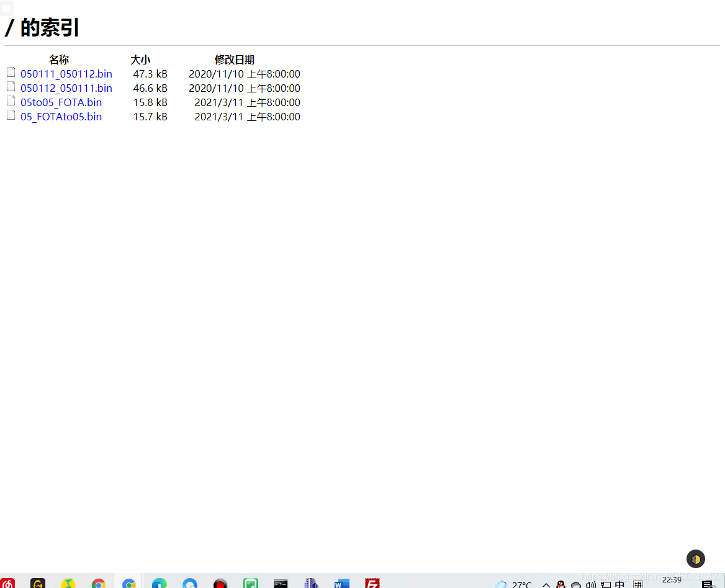Click the file icon beside 05to05_FOTA.bin
The height and width of the screenshot is (588, 725).
(x=11, y=100)
